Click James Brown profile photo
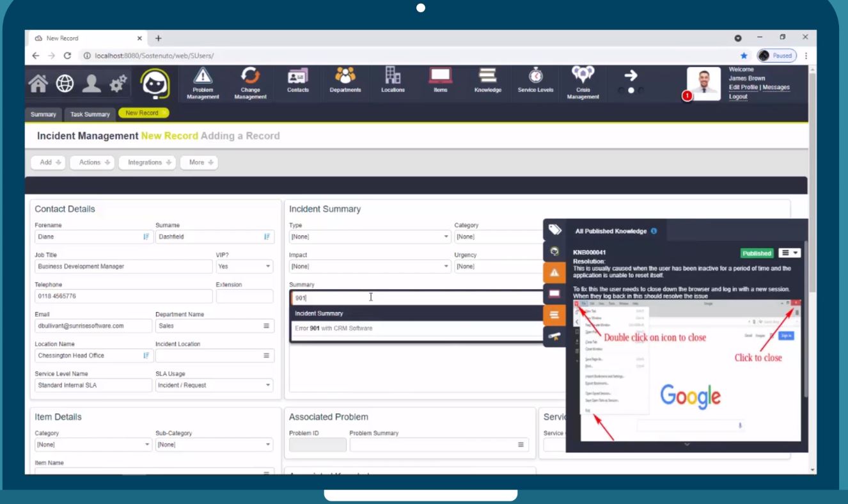The image size is (848, 504). pos(704,84)
